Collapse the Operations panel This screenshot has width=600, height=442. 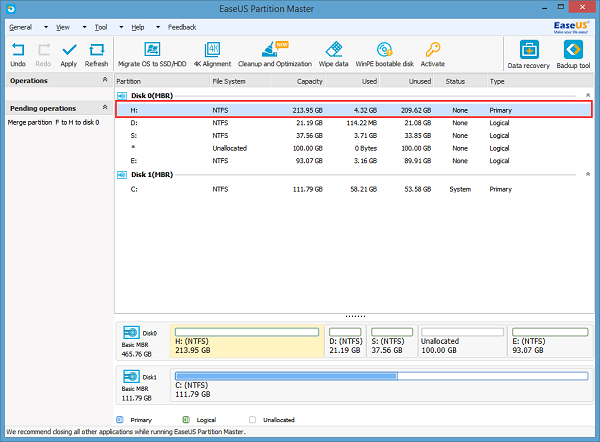click(105, 80)
